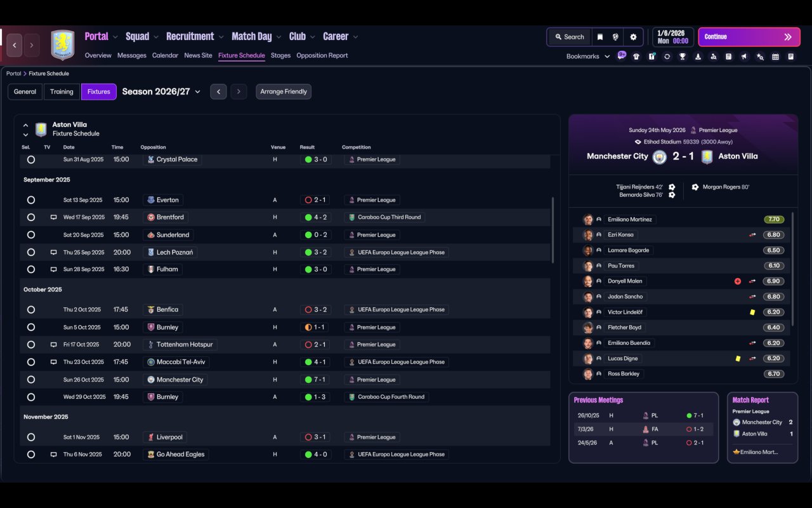Open the calendar icon in the bookmarks bar
812x508 pixels.
tap(775, 57)
